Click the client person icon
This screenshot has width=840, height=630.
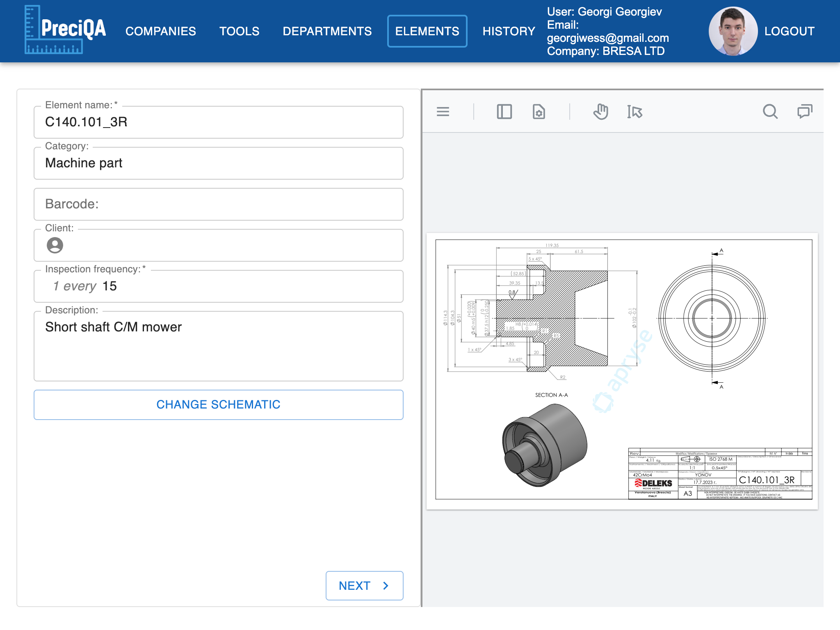(55, 245)
